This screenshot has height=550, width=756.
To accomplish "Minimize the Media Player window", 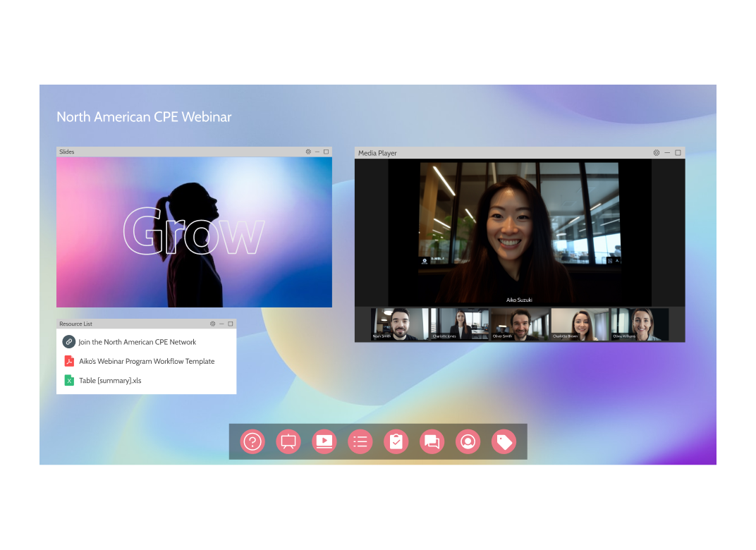I will (x=667, y=153).
